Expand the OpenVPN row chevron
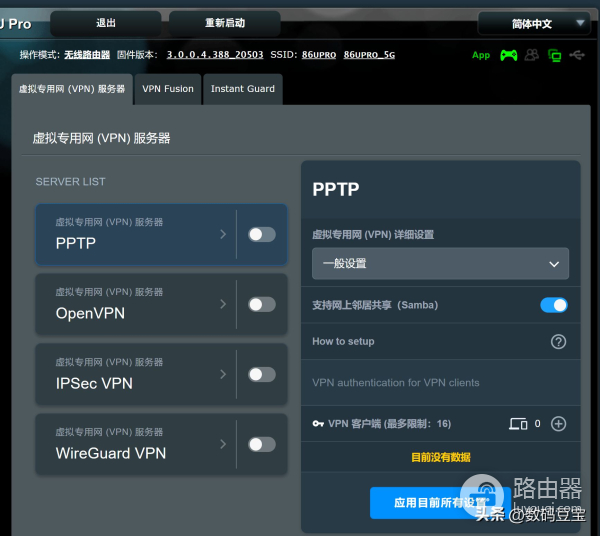Viewport: 600px width, 536px height. point(223,304)
